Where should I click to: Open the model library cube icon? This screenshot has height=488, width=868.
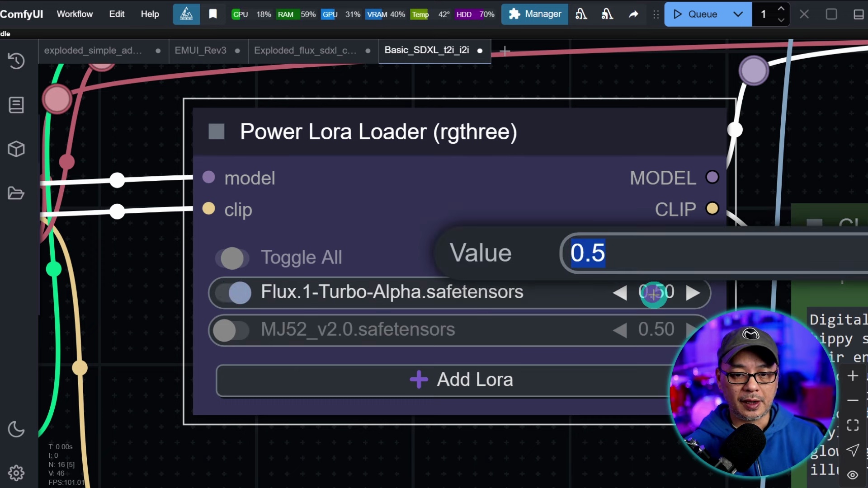16,149
